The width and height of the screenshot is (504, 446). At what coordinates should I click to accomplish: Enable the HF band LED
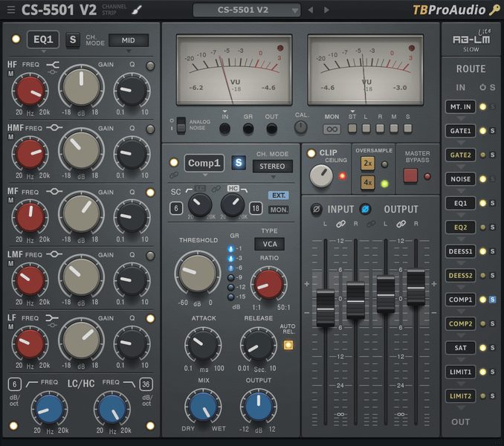[x=150, y=66]
